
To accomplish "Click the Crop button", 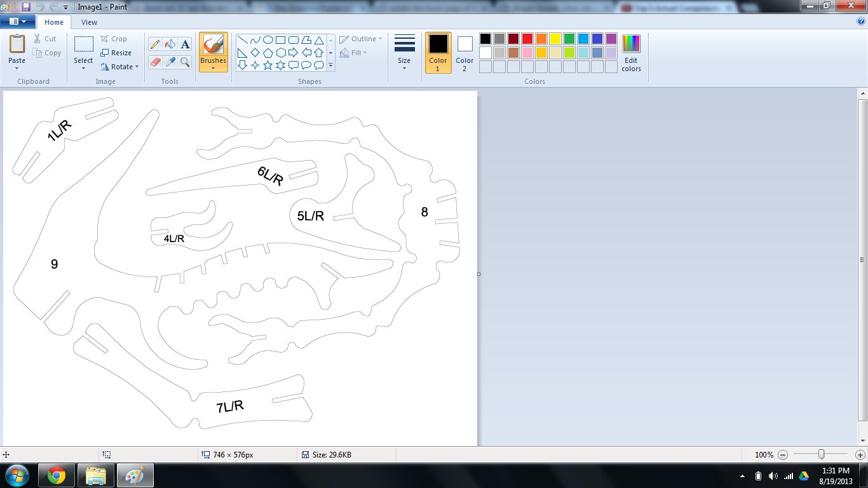I will (x=114, y=39).
